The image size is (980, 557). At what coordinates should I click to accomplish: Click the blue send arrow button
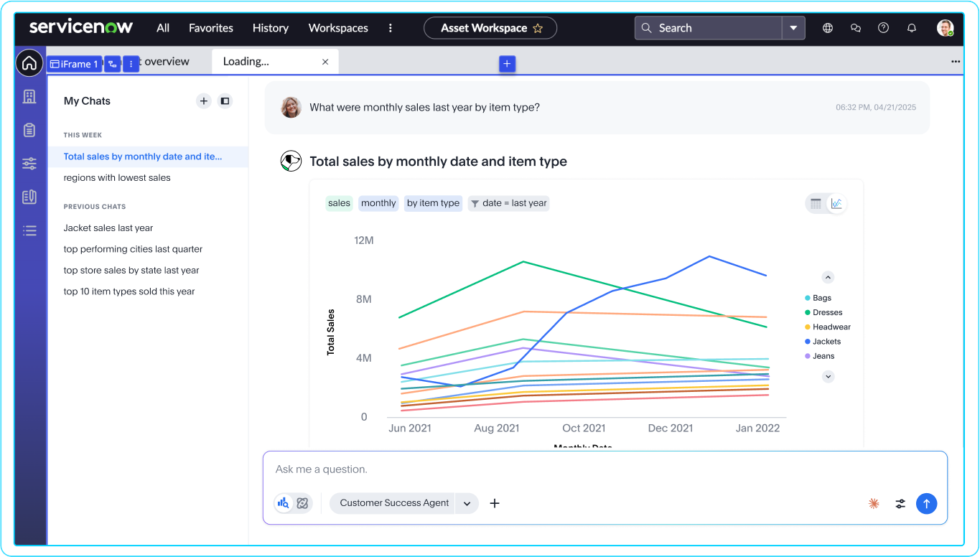click(x=926, y=504)
